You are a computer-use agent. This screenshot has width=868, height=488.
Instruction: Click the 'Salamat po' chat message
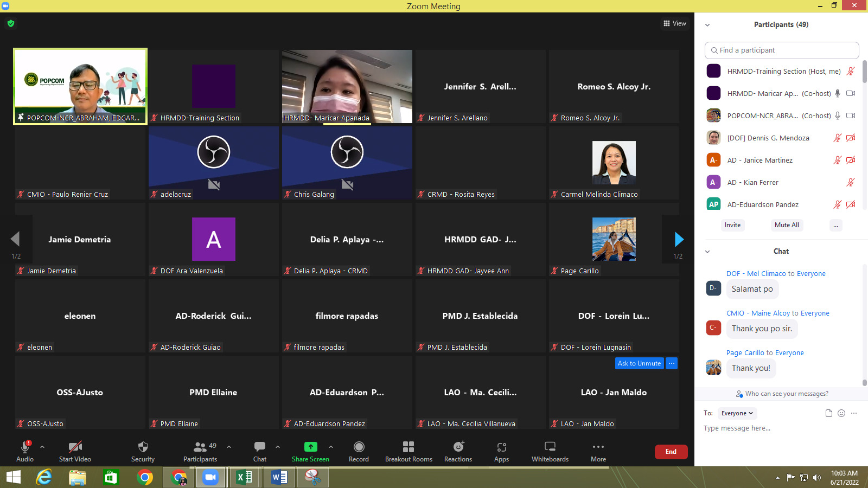[752, 289]
